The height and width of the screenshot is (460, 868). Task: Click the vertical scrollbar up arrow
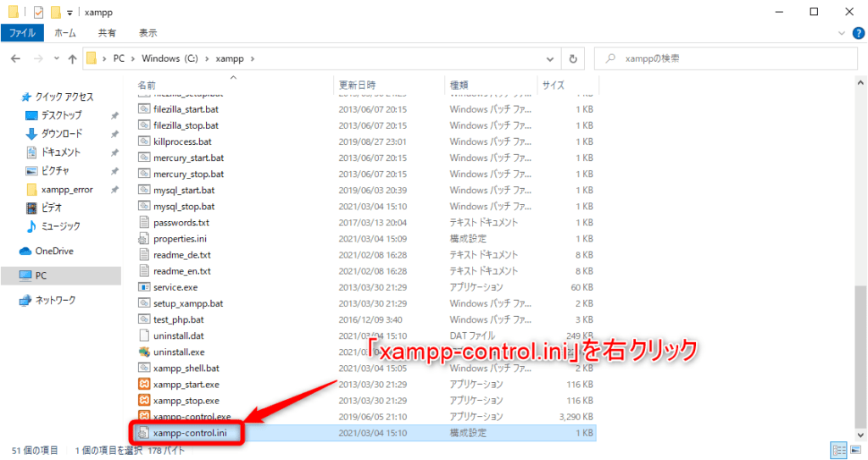pos(860,83)
